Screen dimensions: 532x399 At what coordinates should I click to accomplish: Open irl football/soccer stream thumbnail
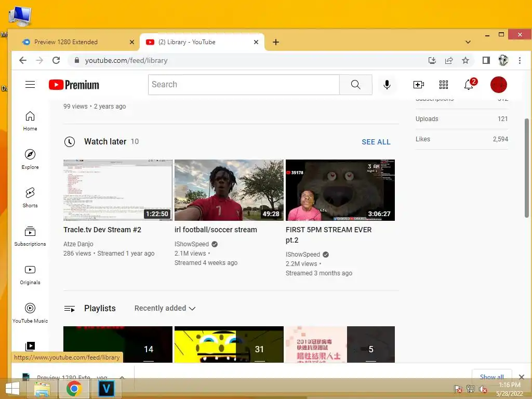click(229, 190)
